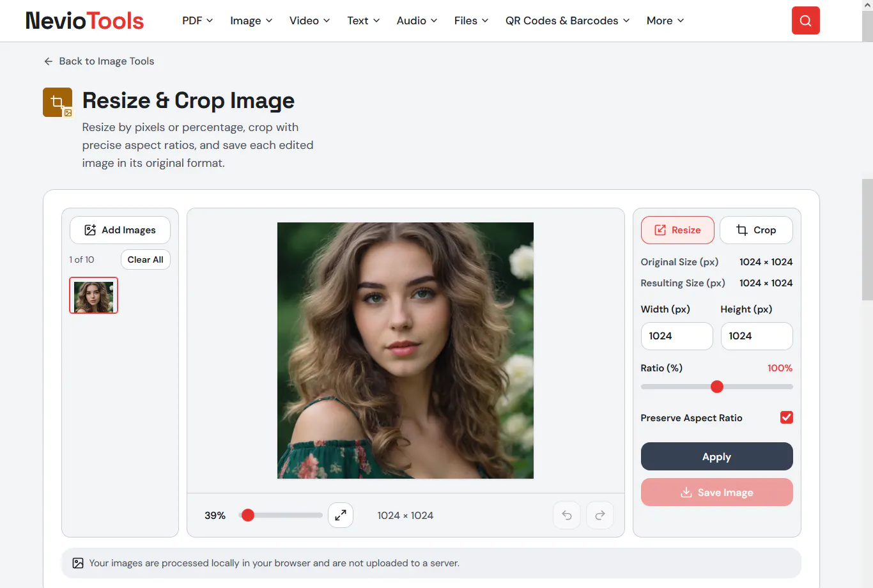Viewport: 873px width, 588px height.
Task: Click the main image preview
Action: tap(405, 350)
